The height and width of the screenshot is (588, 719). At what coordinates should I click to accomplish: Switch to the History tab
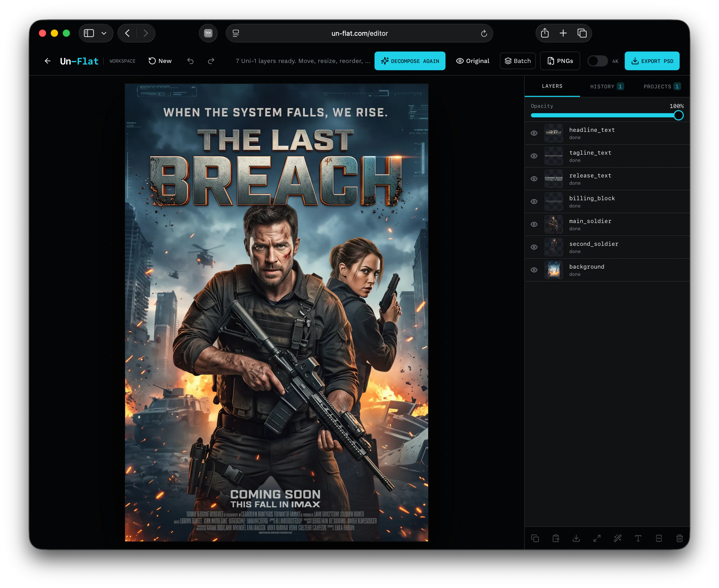(x=607, y=86)
